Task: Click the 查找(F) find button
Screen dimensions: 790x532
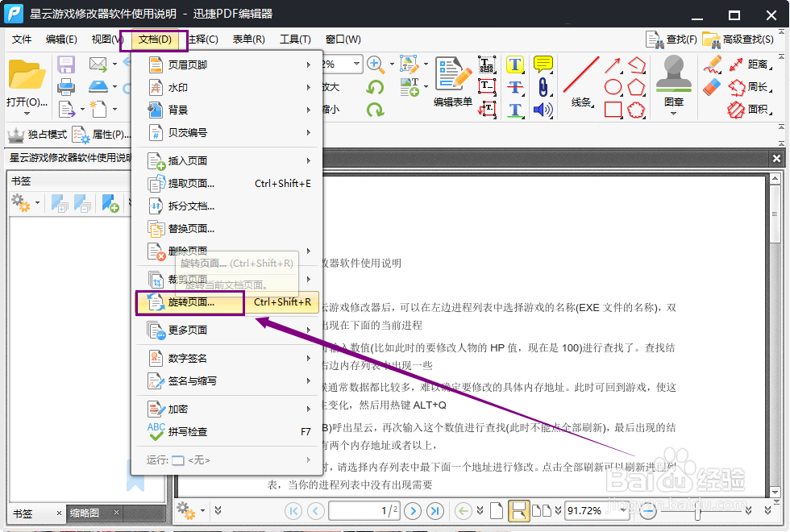Action: (671, 39)
